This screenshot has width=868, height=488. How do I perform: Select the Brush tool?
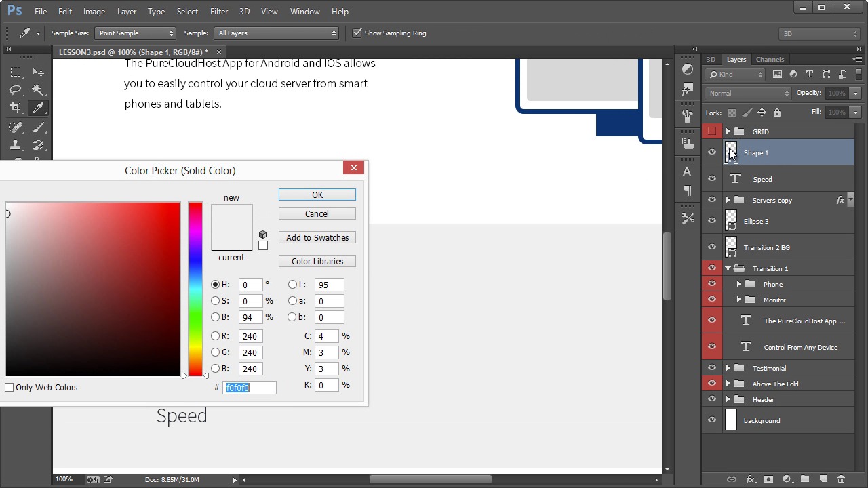click(38, 127)
